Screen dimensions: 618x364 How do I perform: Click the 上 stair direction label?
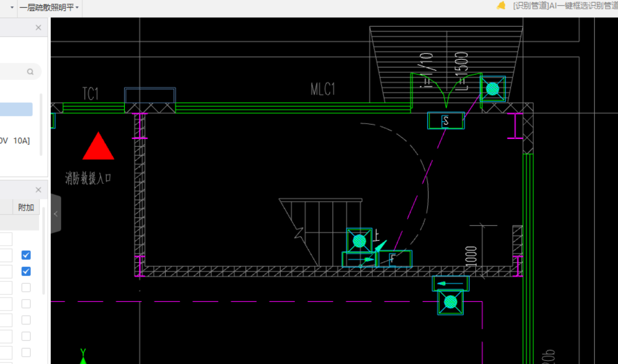[x=376, y=236]
